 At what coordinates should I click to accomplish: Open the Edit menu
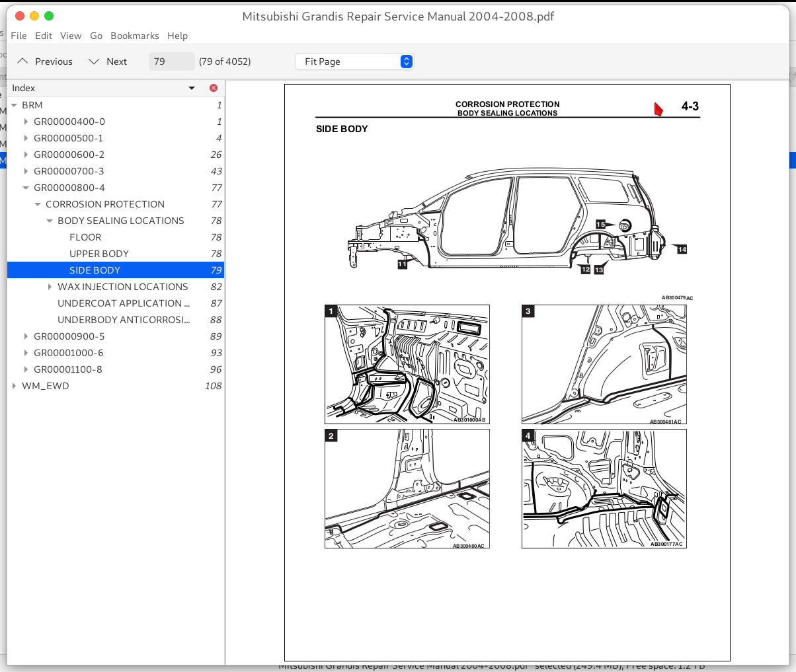click(44, 36)
